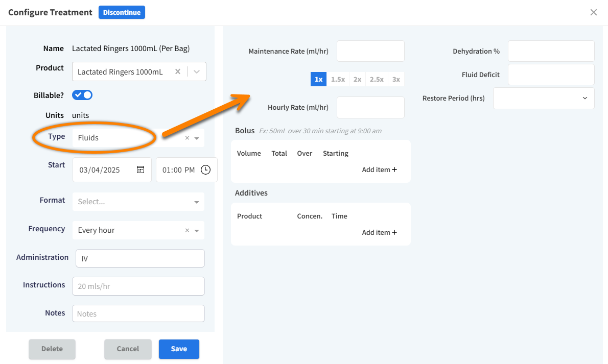
Task: Open the clock time picker icon
Action: pos(205,170)
